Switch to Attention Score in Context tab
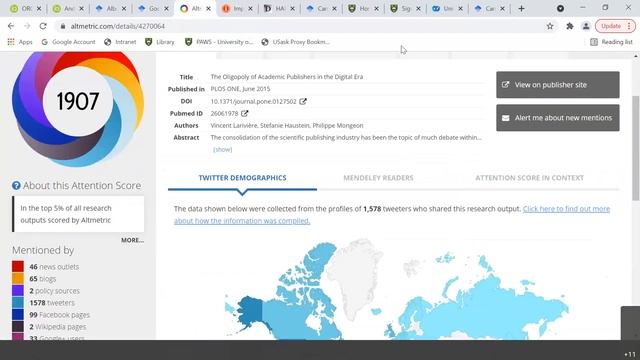Screen dimensions: 640x360 pos(529,178)
